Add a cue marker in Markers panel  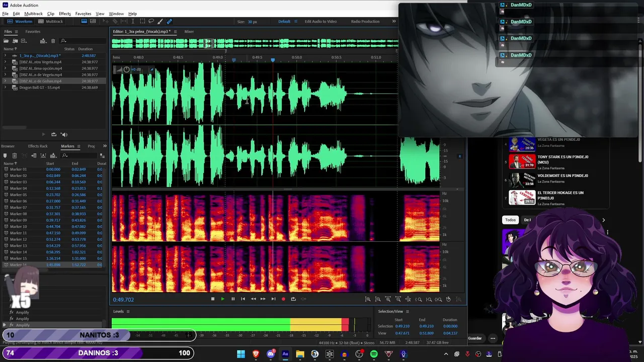point(5,155)
